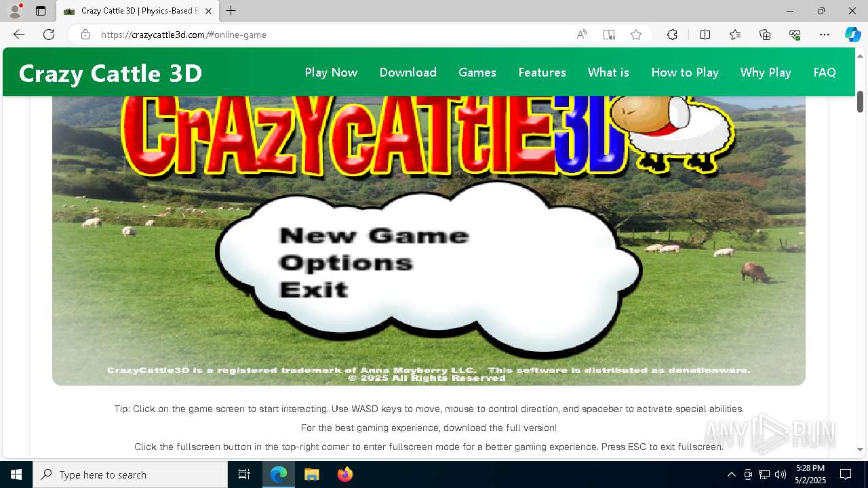Open a new tab with plus
Screen dimensions: 868x488
231,11
